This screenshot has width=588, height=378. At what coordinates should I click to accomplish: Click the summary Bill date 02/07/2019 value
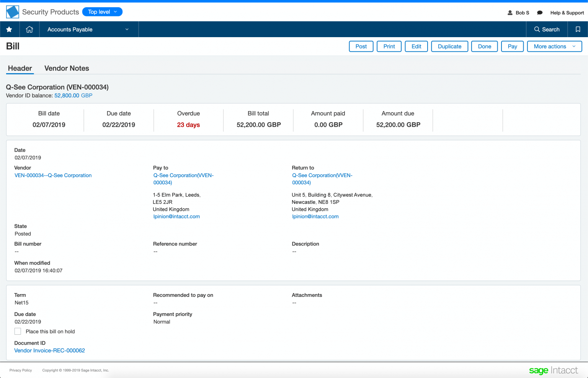tap(49, 125)
